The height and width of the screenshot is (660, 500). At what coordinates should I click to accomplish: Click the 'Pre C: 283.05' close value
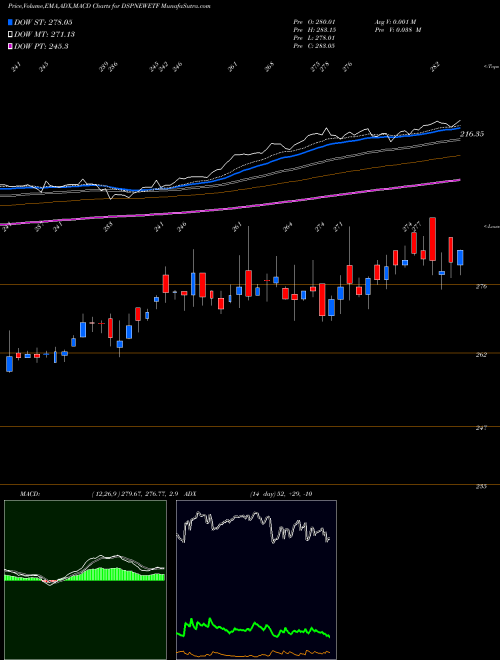(314, 46)
